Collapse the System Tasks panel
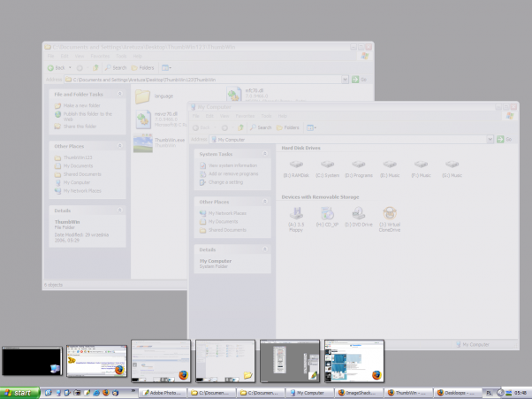The image size is (532, 399). [266, 153]
